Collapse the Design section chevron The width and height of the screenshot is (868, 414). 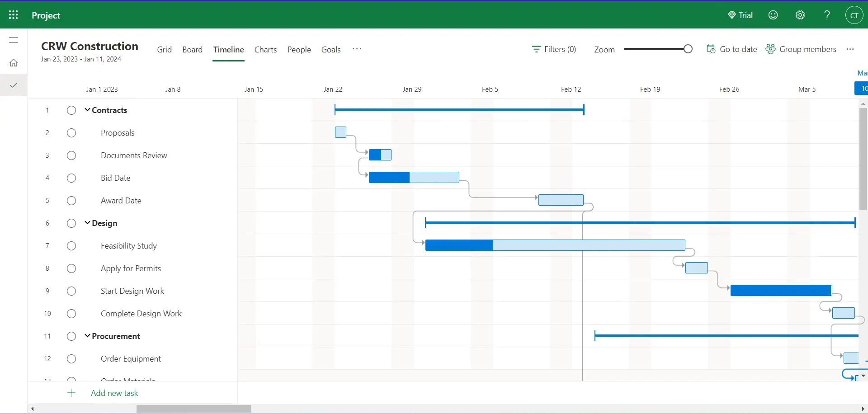click(86, 223)
